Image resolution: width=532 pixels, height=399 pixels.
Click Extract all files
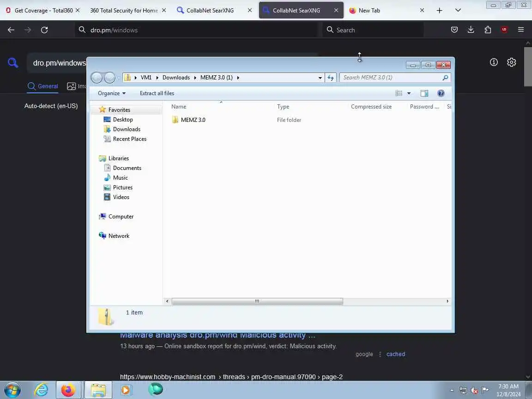[x=157, y=93]
